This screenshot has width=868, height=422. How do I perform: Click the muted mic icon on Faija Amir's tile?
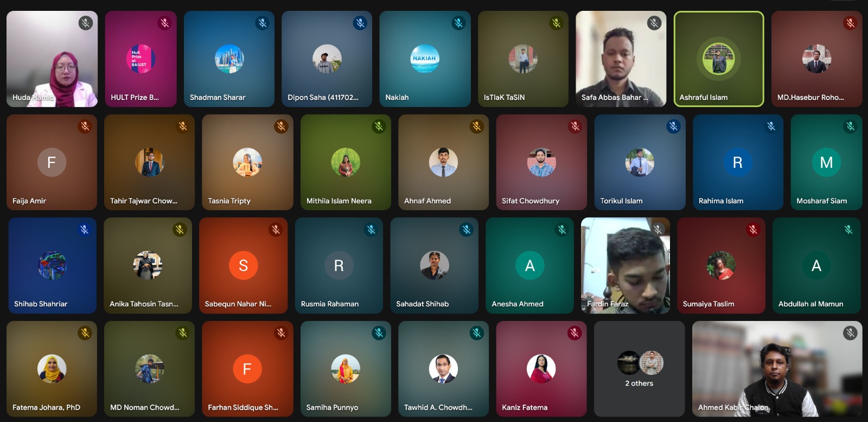[x=85, y=127]
